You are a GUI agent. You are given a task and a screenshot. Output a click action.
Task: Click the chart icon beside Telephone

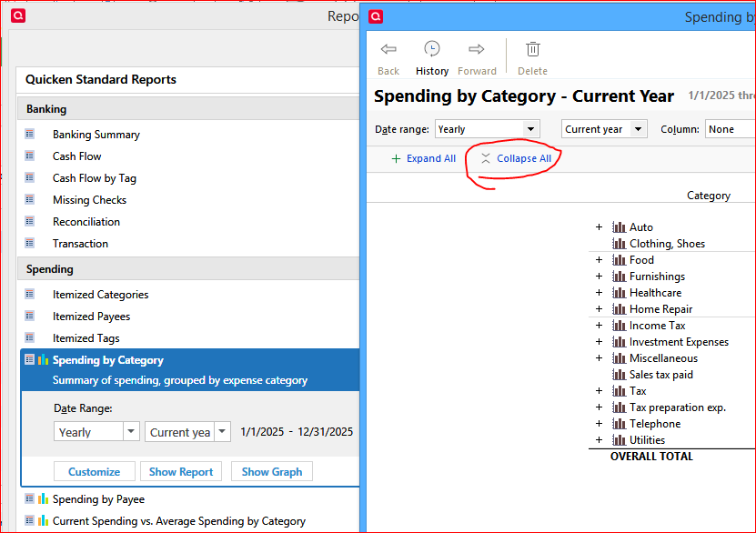pyautogui.click(x=619, y=424)
